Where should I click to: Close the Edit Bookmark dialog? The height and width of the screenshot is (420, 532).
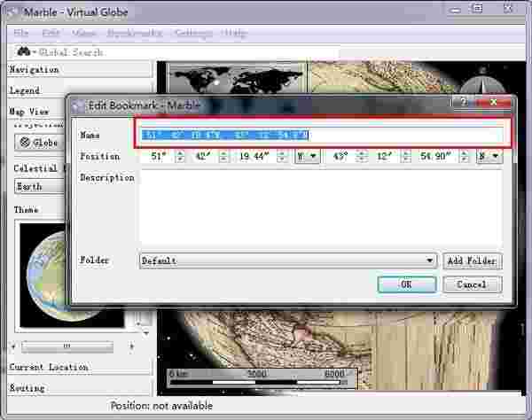click(494, 102)
